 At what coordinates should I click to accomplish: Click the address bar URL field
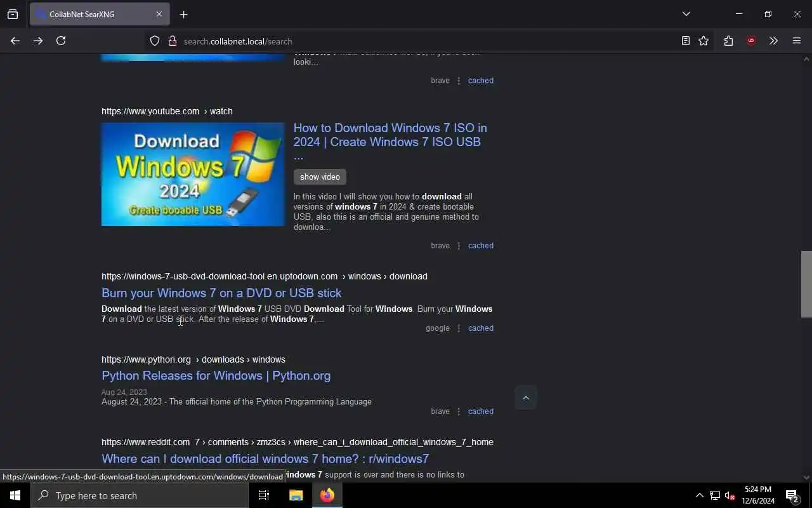(419, 41)
